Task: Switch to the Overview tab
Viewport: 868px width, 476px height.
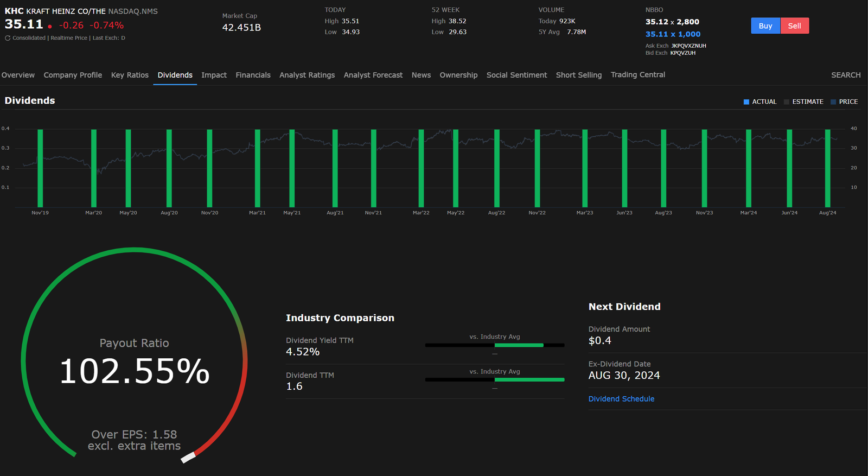Action: pos(18,75)
